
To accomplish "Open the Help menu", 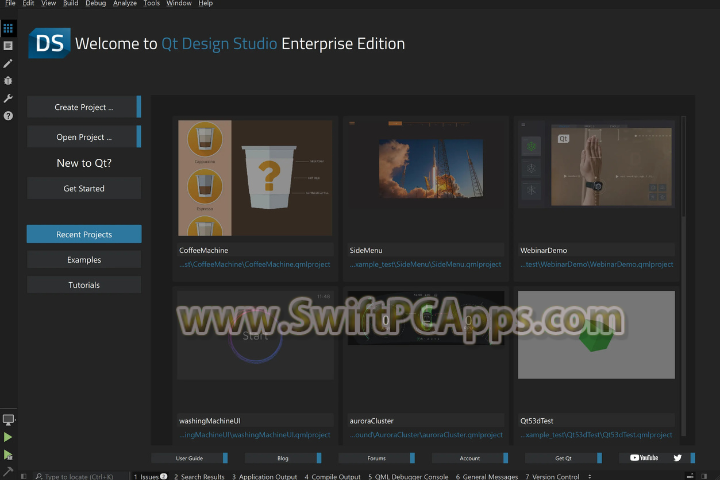I will [206, 3].
